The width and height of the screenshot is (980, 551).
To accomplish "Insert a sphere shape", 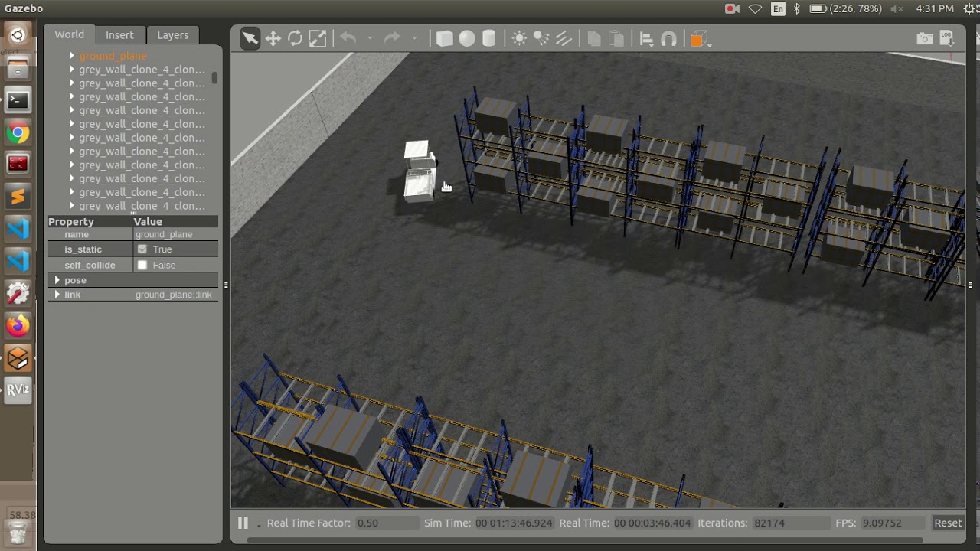I will pyautogui.click(x=466, y=38).
